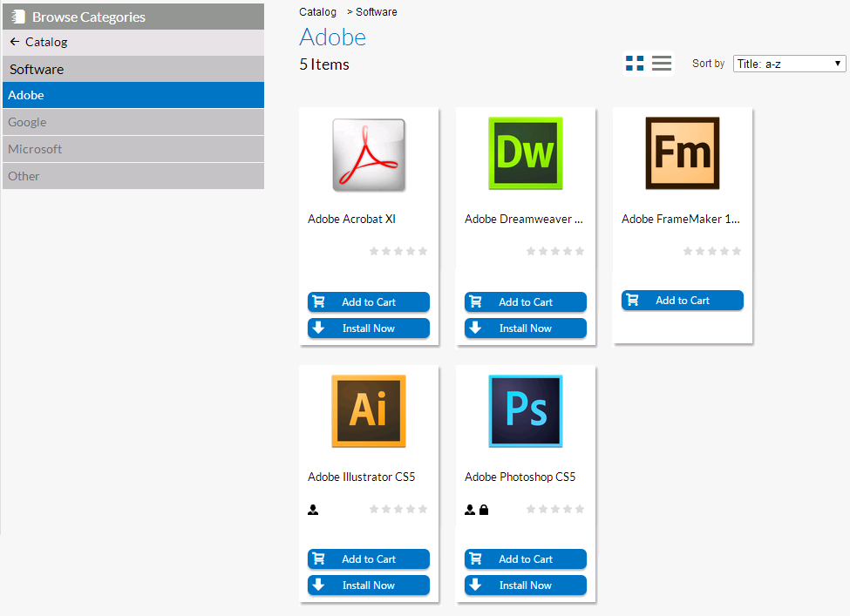Click the Photoshop CS5 Ps icon
The width and height of the screenshot is (850, 616).
click(x=525, y=410)
